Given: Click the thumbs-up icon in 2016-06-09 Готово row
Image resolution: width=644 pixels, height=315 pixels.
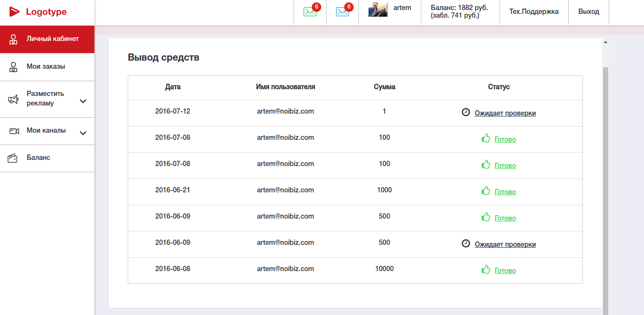Looking at the screenshot, I should click(x=486, y=217).
